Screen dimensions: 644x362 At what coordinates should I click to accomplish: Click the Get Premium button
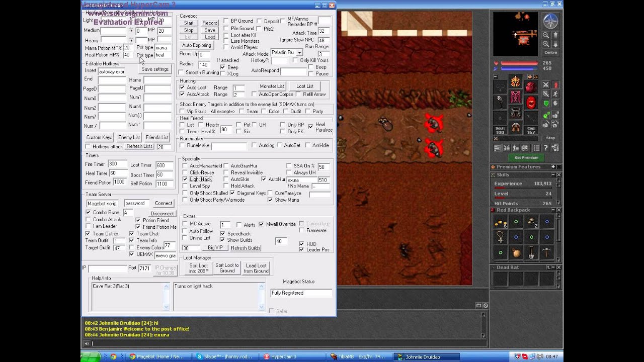[526, 157]
